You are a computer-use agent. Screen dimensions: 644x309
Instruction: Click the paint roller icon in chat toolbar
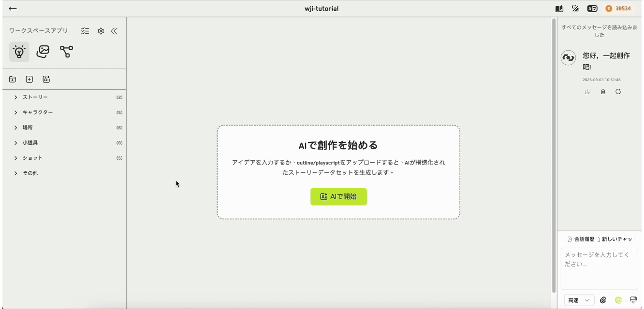pos(633,300)
